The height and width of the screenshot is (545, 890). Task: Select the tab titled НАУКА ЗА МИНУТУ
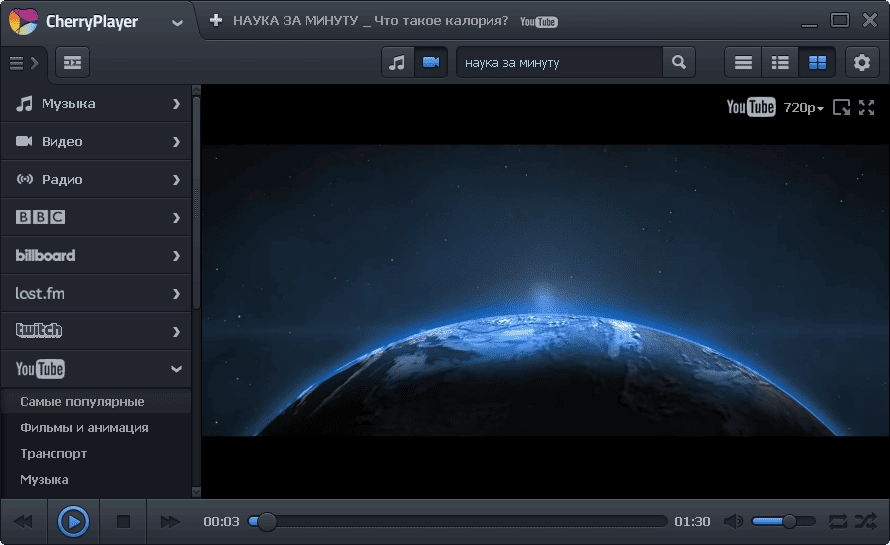[x=370, y=21]
